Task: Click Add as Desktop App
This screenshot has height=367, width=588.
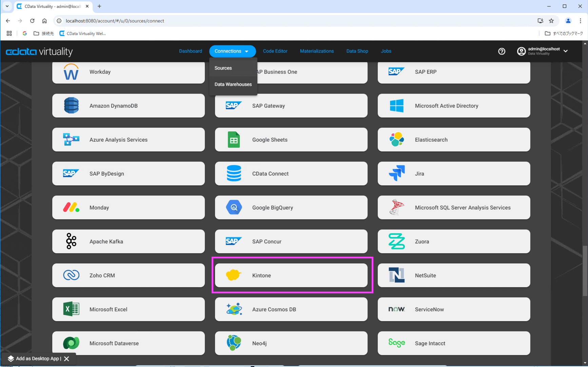Action: [x=34, y=359]
